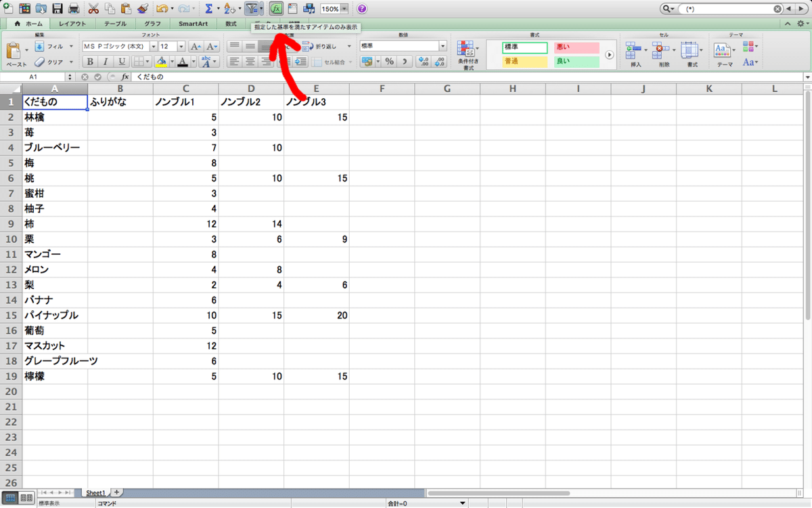
Task: Open the レイアウト ribbon tab
Action: (x=72, y=24)
